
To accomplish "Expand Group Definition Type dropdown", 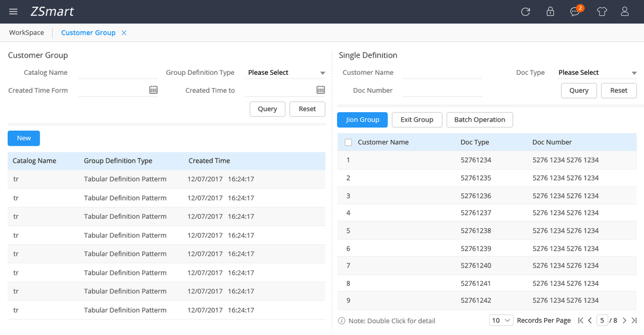I will coord(285,73).
